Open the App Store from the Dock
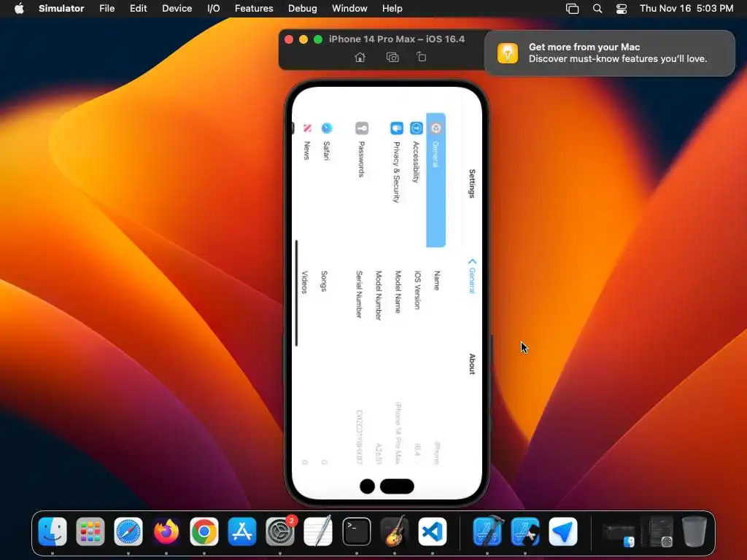This screenshot has height=560, width=747. click(x=242, y=532)
